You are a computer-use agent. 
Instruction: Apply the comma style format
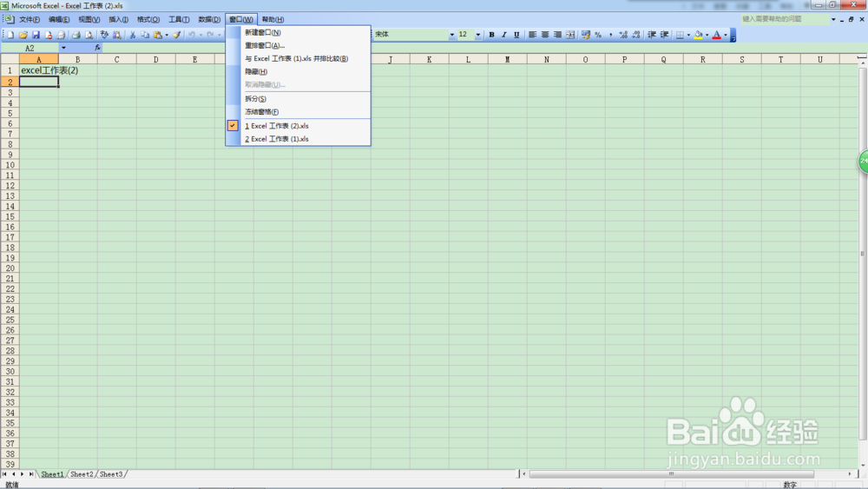click(610, 35)
